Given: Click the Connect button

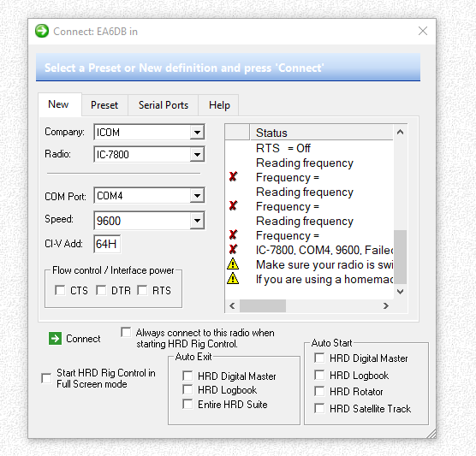Looking at the screenshot, I should pyautogui.click(x=74, y=338).
